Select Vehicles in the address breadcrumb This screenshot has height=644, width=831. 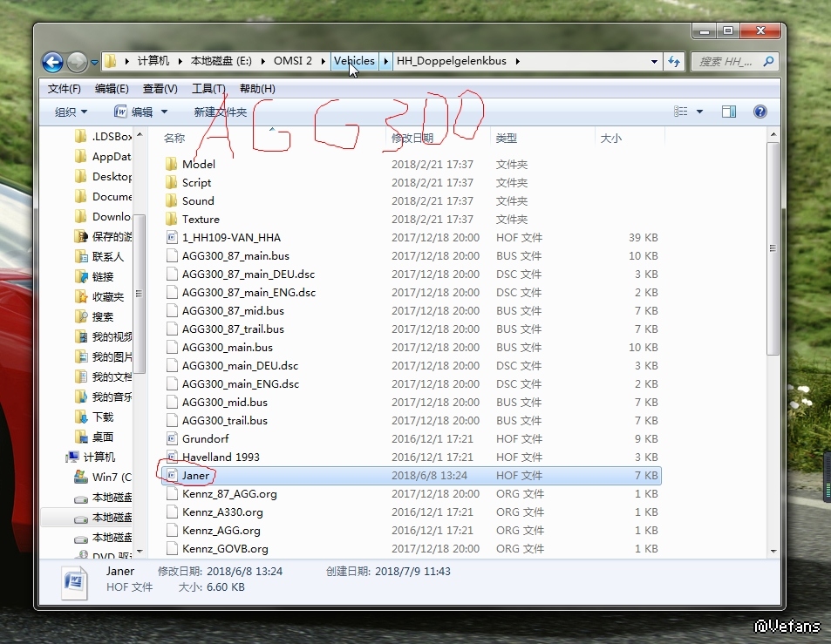click(x=354, y=61)
